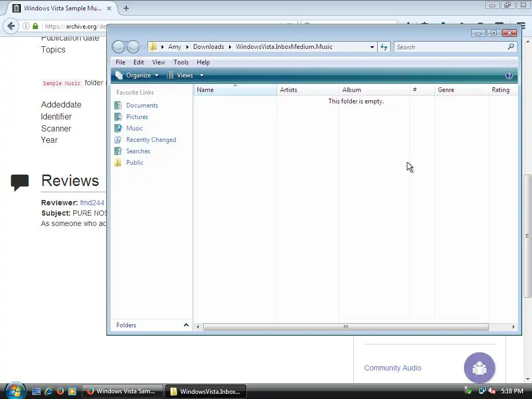Click the Documents folder icon in sidebar
Viewport: 532px width, 399px height.
[118, 105]
